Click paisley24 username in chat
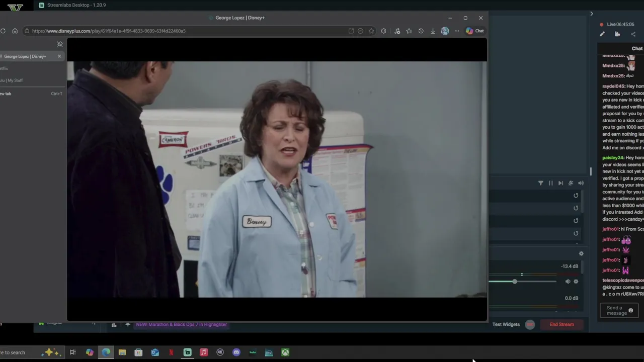Screen dimensions: 644x362 coord(613,158)
